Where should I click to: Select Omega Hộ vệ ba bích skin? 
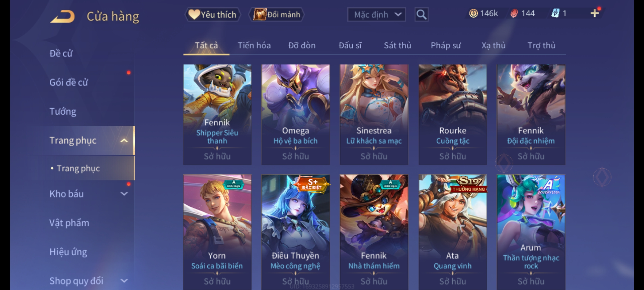(295, 115)
